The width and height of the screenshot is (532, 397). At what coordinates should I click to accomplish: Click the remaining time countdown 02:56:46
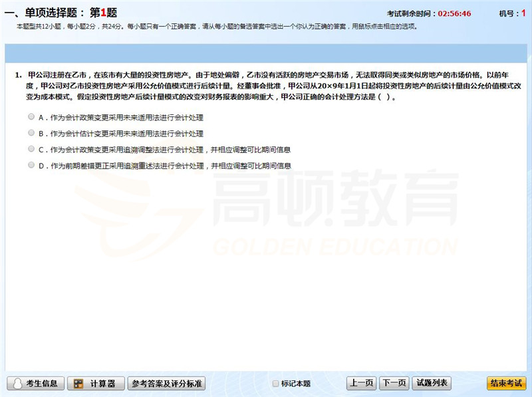[454, 13]
